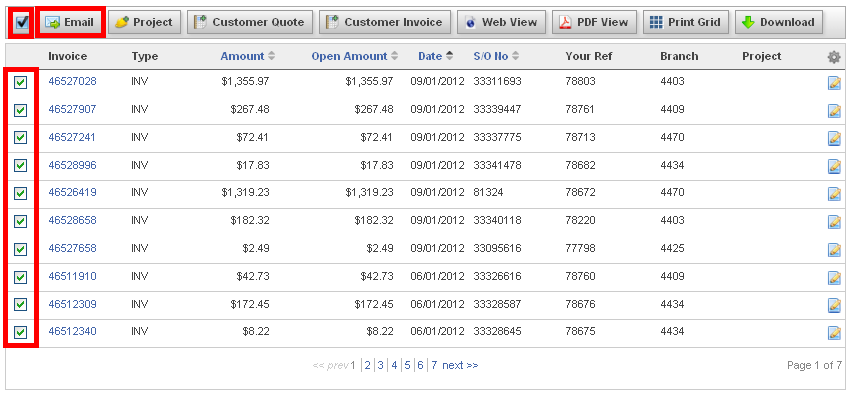Open PDF View

[x=594, y=22]
